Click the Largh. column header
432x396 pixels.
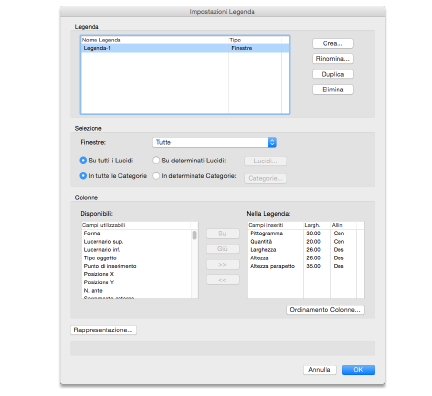(317, 225)
